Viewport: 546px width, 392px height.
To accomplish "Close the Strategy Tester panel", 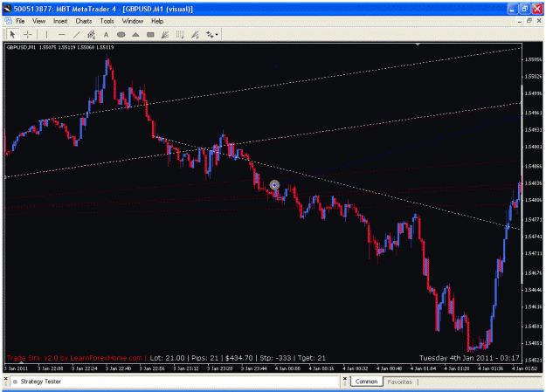I will pyautogui.click(x=4, y=378).
